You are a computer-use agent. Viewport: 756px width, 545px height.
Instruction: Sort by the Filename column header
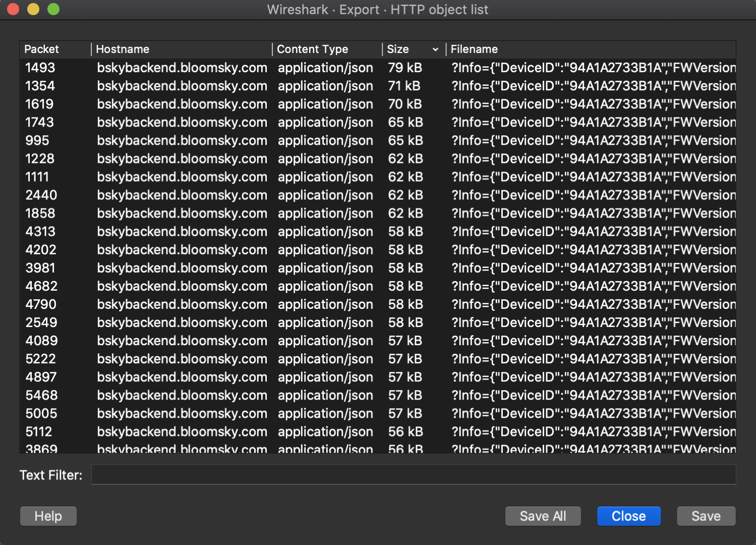(591, 49)
